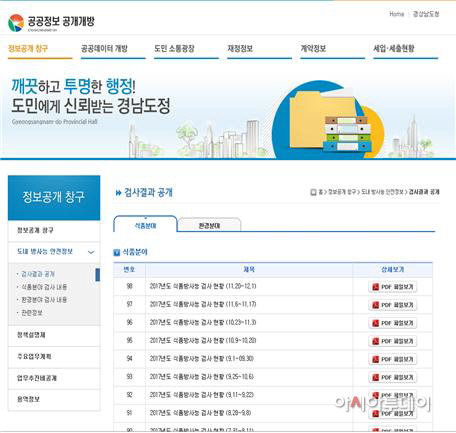
Task: Open PDF 파일보기 for row 98
Action: coord(393,287)
